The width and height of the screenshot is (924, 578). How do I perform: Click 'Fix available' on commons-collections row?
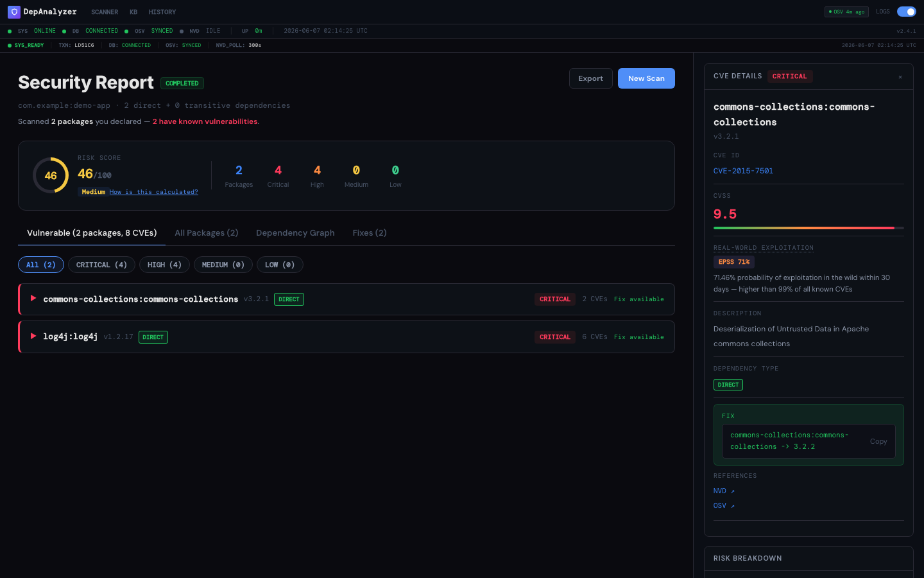(639, 299)
